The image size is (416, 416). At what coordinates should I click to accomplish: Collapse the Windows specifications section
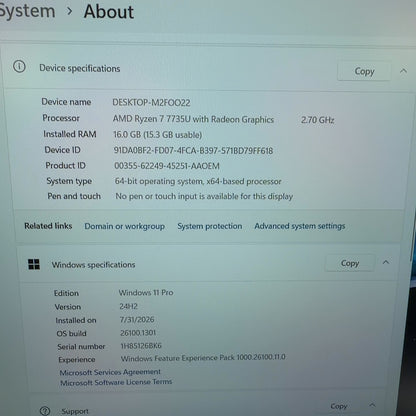386,262
